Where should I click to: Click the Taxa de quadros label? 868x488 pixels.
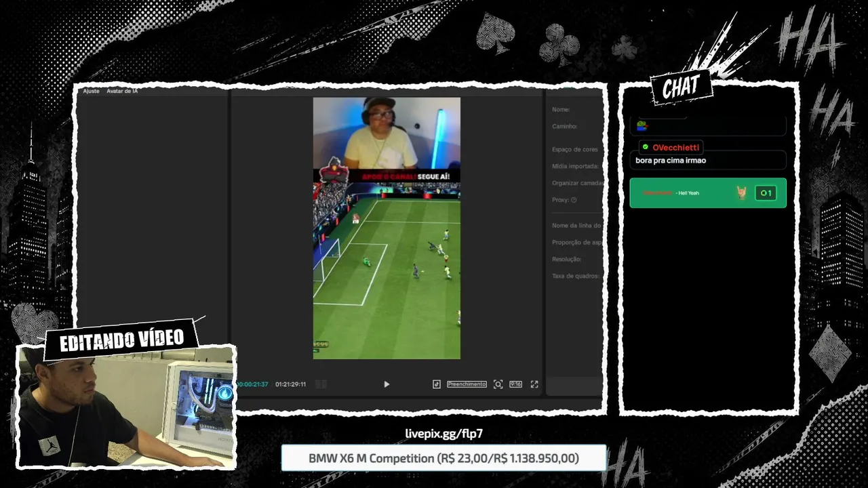point(575,277)
